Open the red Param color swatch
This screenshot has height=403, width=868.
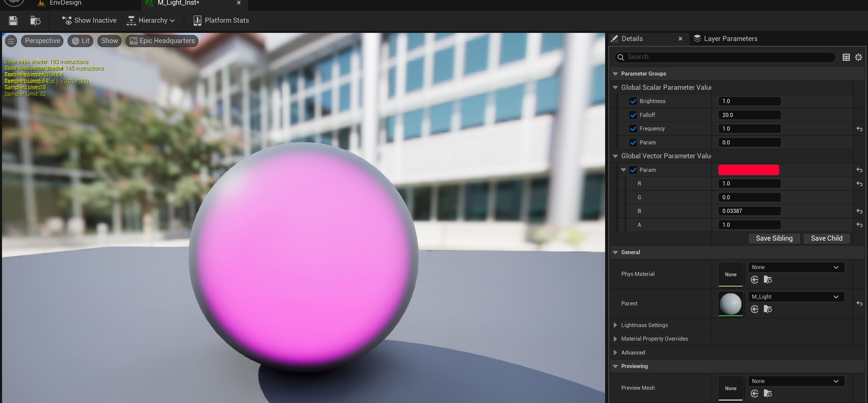tap(748, 170)
